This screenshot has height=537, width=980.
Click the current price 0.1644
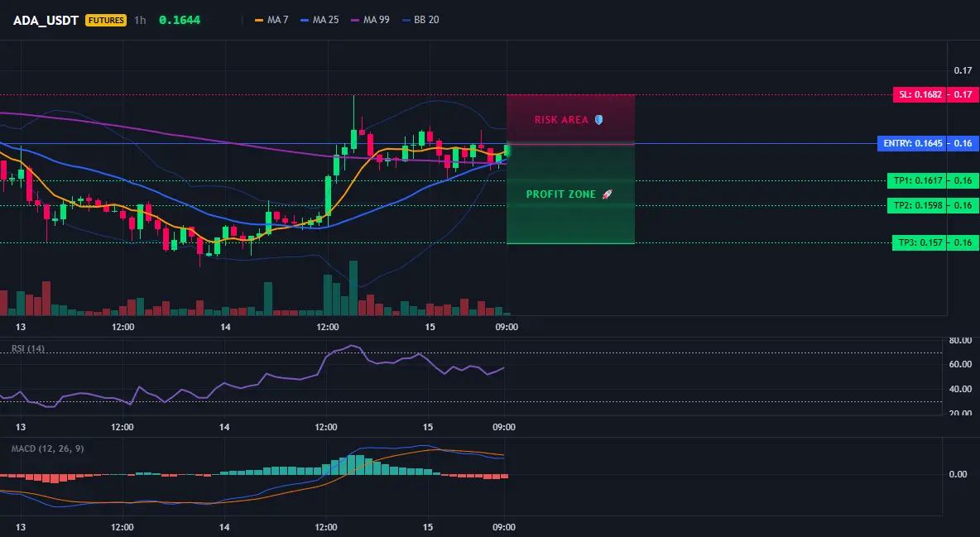coord(180,20)
